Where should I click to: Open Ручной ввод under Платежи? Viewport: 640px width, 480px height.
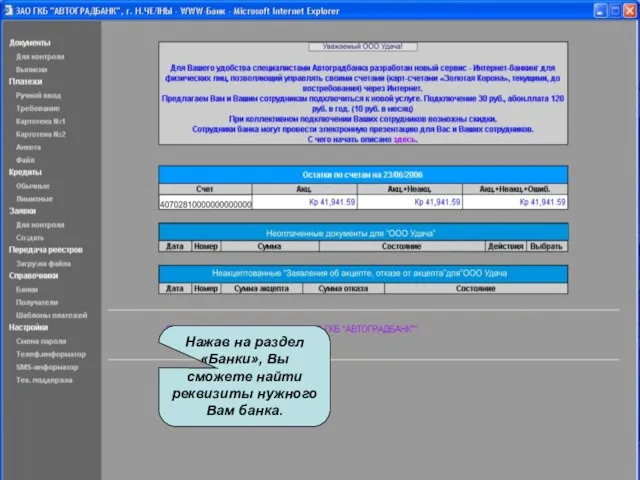pyautogui.click(x=38, y=96)
